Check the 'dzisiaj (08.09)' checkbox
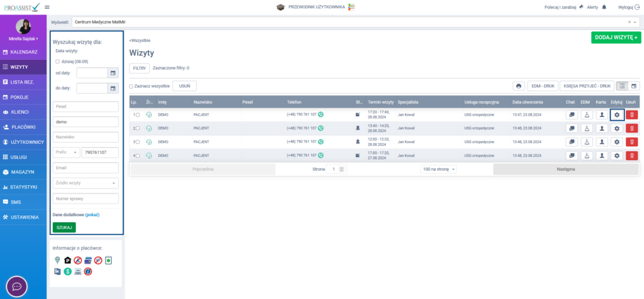Image resolution: width=644 pixels, height=299 pixels. (x=57, y=62)
